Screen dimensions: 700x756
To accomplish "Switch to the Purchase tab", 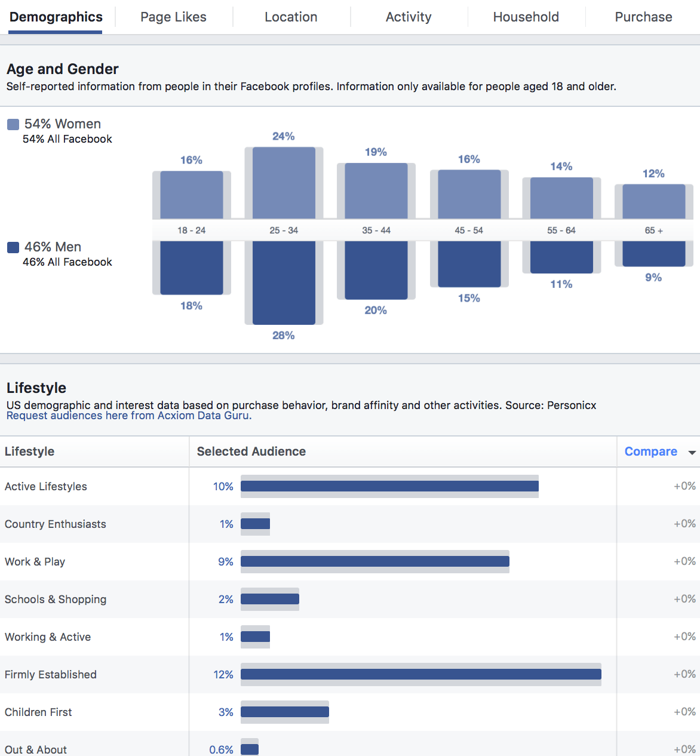I will 643,17.
